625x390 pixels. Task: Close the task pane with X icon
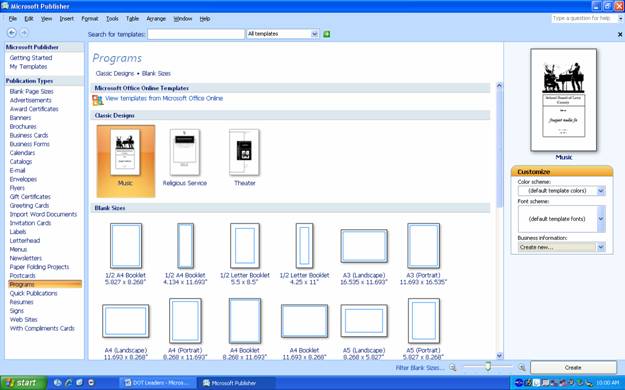coord(620,35)
